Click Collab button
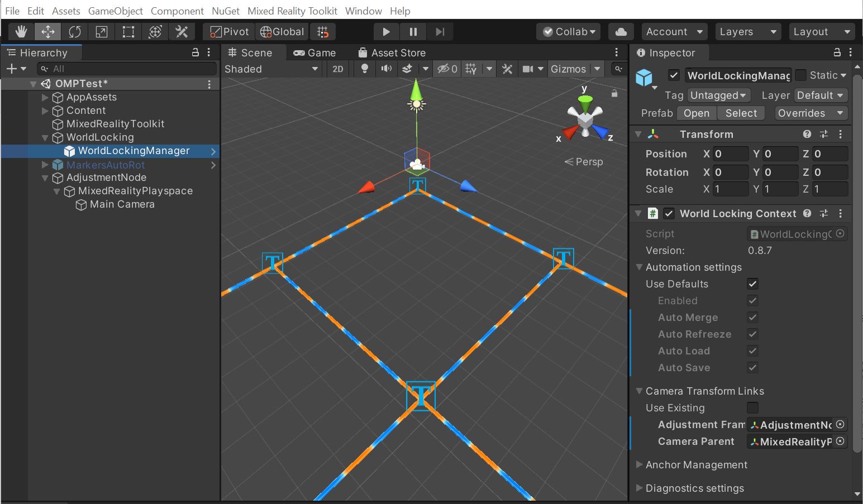Image resolution: width=863 pixels, height=504 pixels. tap(569, 32)
